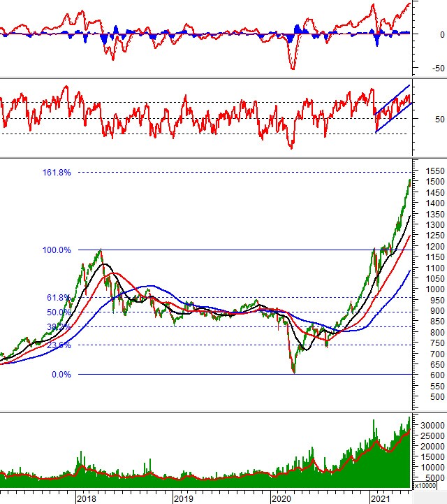Click the 25000 volume axis value
This screenshot has width=447, height=504.
pos(433,436)
